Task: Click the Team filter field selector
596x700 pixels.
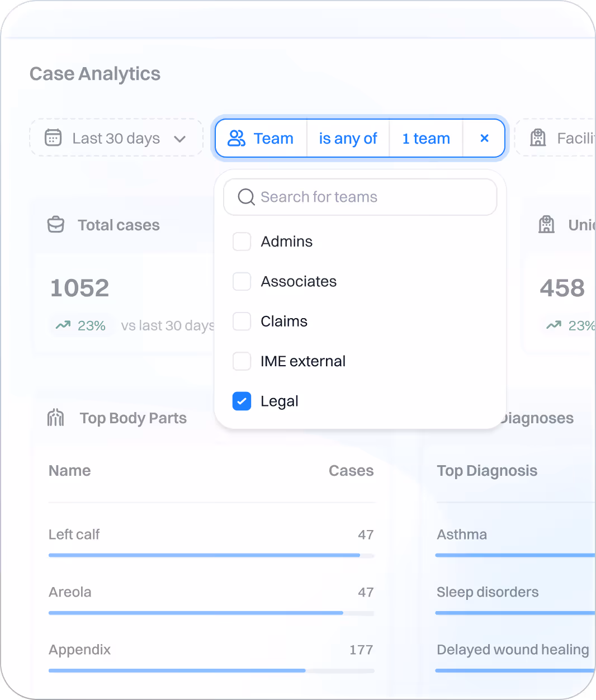Action: (x=261, y=138)
